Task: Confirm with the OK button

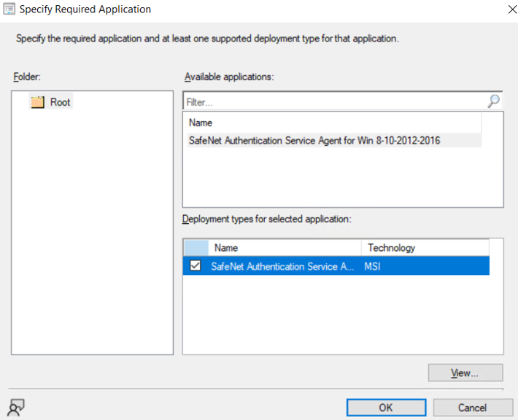Action: pos(386,408)
